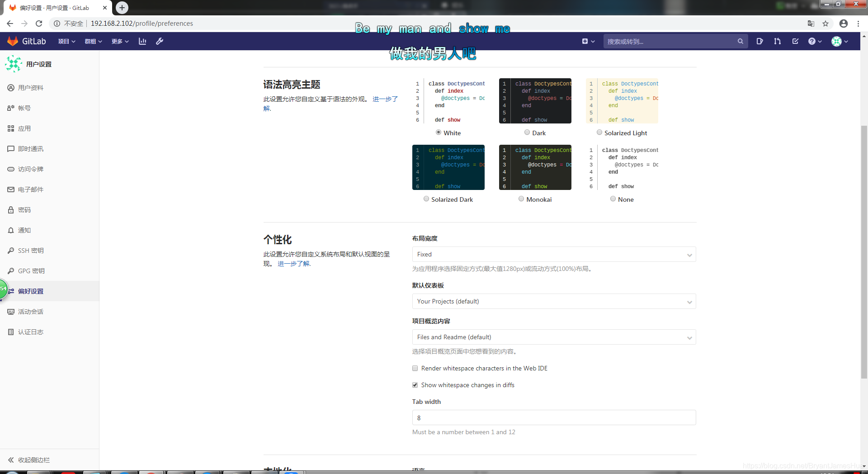This screenshot has width=868, height=474.
Task: Open 偏好设置 in the sidebar
Action: [49, 291]
